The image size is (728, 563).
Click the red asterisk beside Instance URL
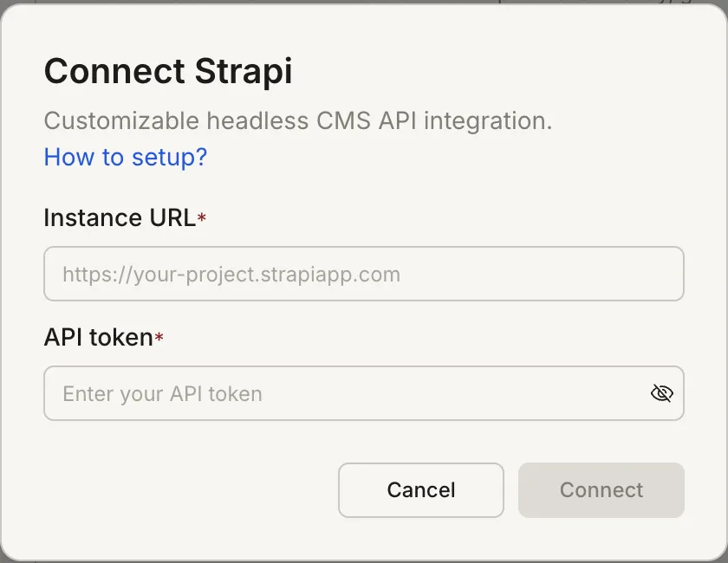[202, 220]
